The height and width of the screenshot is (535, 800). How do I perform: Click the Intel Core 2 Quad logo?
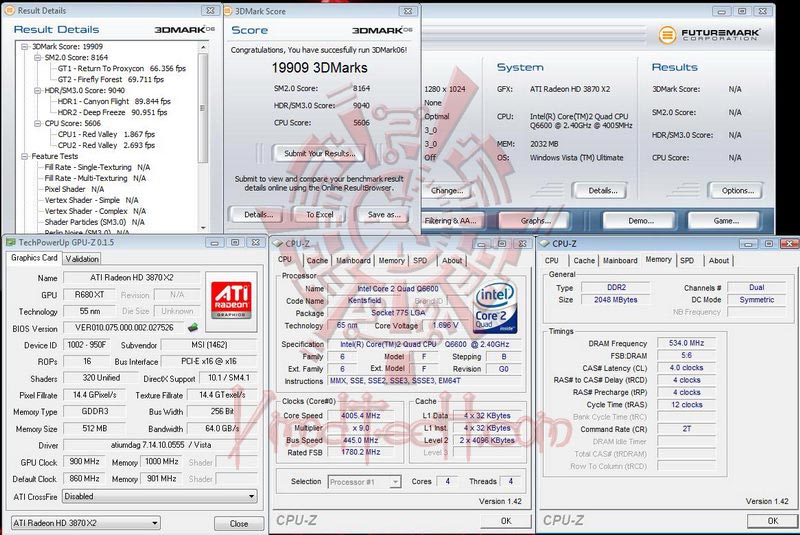click(x=495, y=308)
